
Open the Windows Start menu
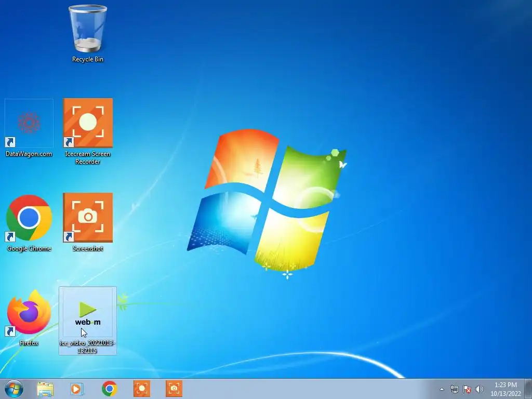click(14, 389)
